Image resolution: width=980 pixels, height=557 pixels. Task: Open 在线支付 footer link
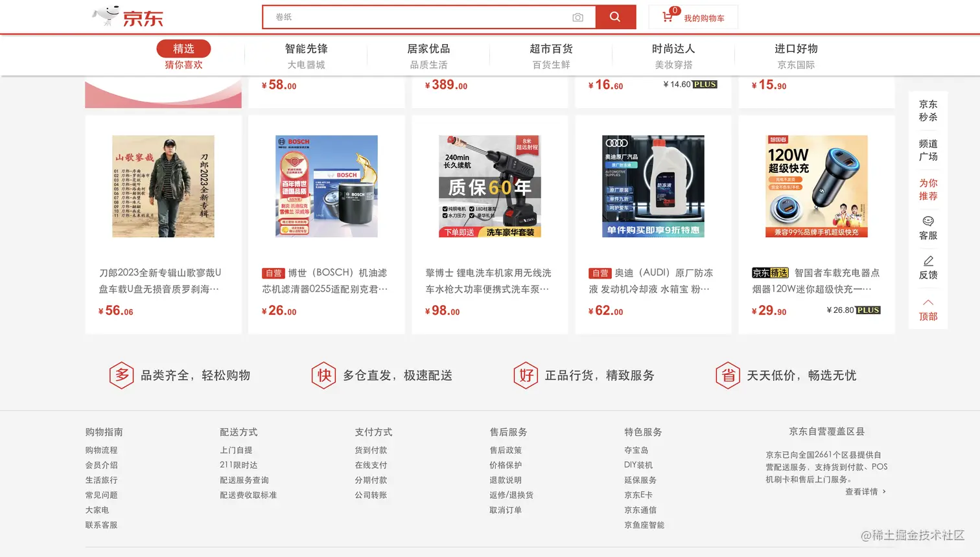point(371,465)
